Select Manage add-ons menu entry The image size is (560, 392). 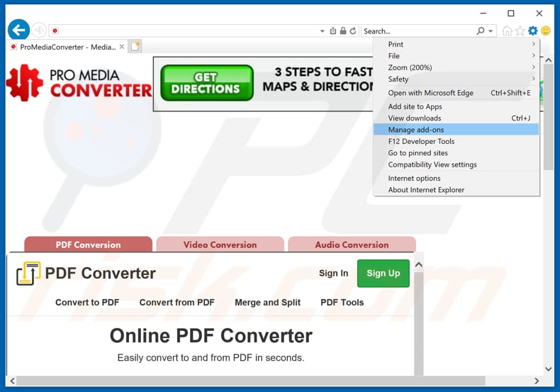[457, 130]
